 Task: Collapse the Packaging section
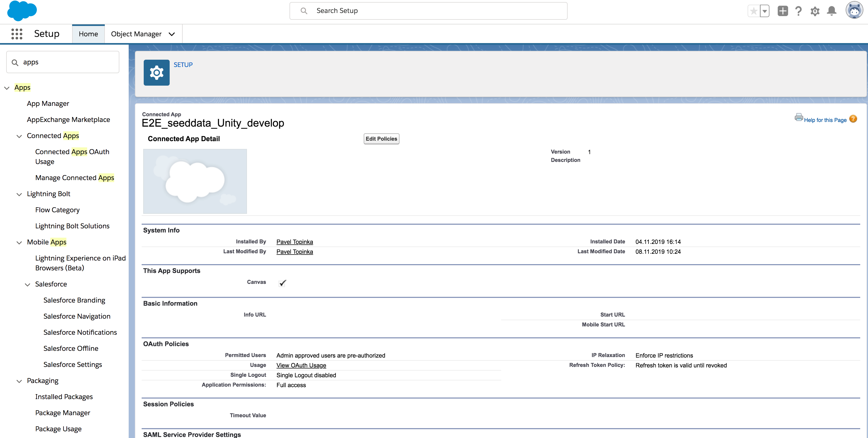pyautogui.click(x=19, y=381)
